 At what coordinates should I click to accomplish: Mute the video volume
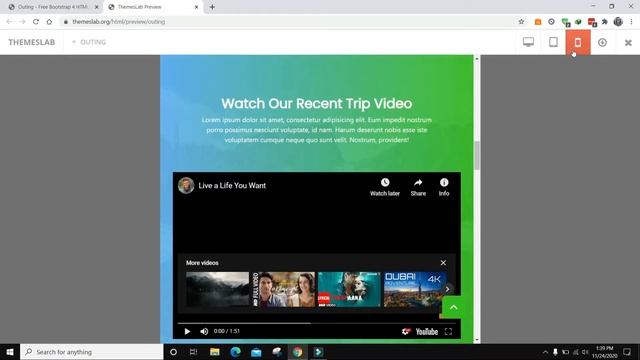click(204, 331)
